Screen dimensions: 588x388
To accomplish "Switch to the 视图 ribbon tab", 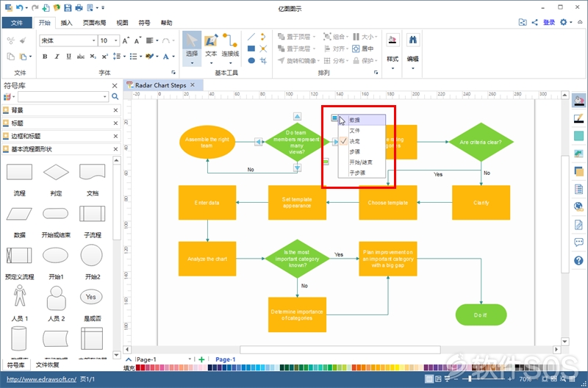I will [122, 23].
